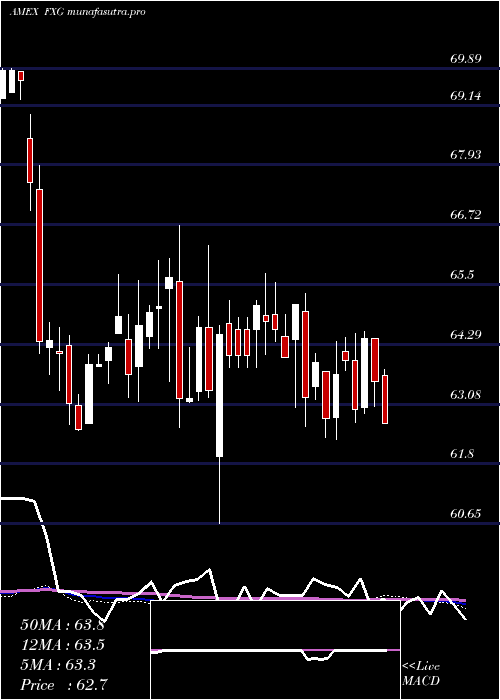Click the 60.65 price level label
Viewport: 500px width, 700px height.
tap(466, 514)
